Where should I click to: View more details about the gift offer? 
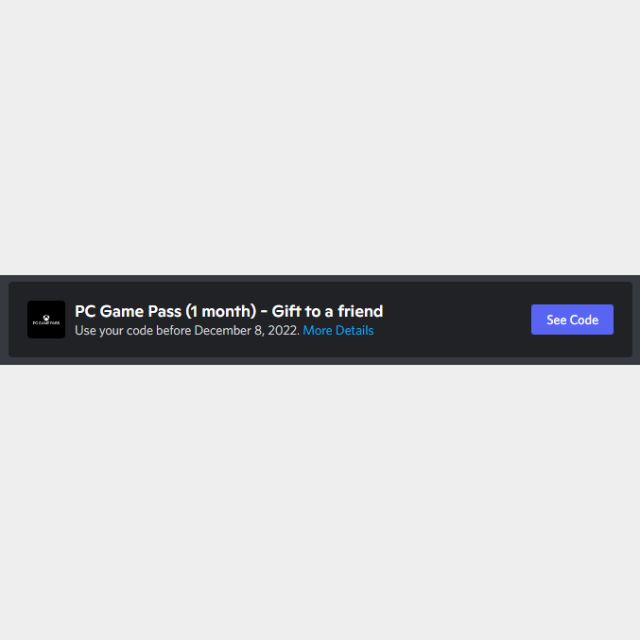click(338, 330)
